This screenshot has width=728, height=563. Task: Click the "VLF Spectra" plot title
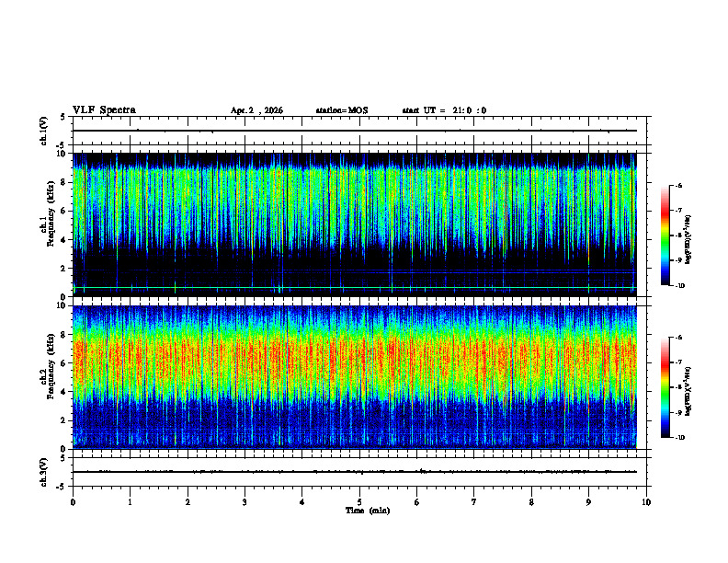click(105, 110)
